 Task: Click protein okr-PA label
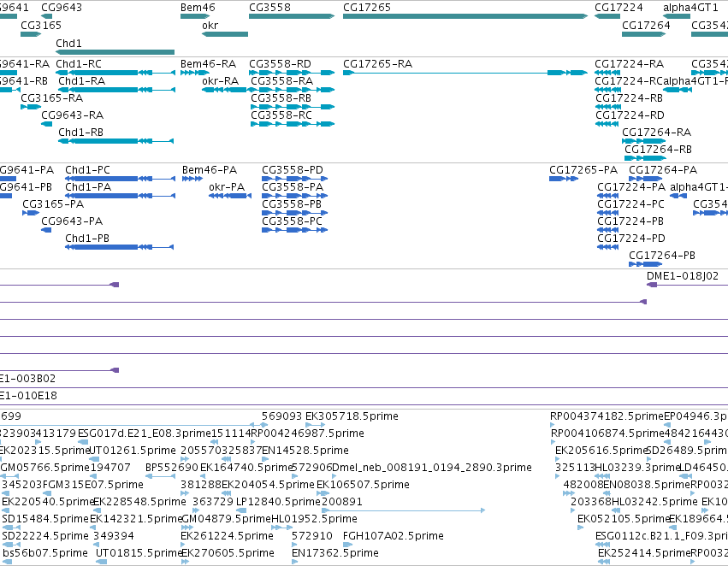click(x=227, y=187)
